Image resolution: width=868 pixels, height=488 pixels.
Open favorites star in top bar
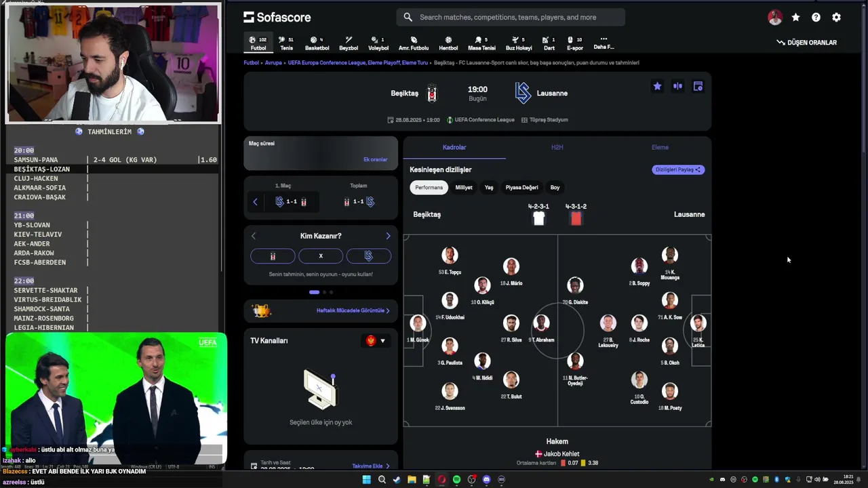coord(795,18)
